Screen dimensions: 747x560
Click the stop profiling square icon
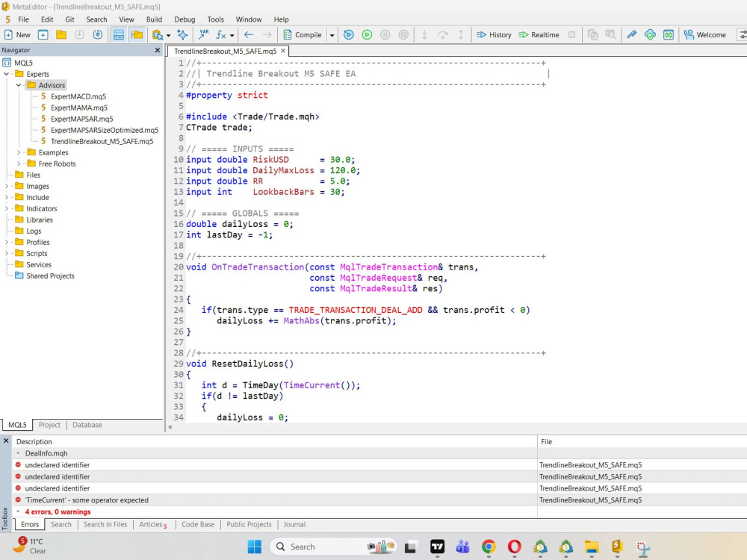(x=571, y=35)
